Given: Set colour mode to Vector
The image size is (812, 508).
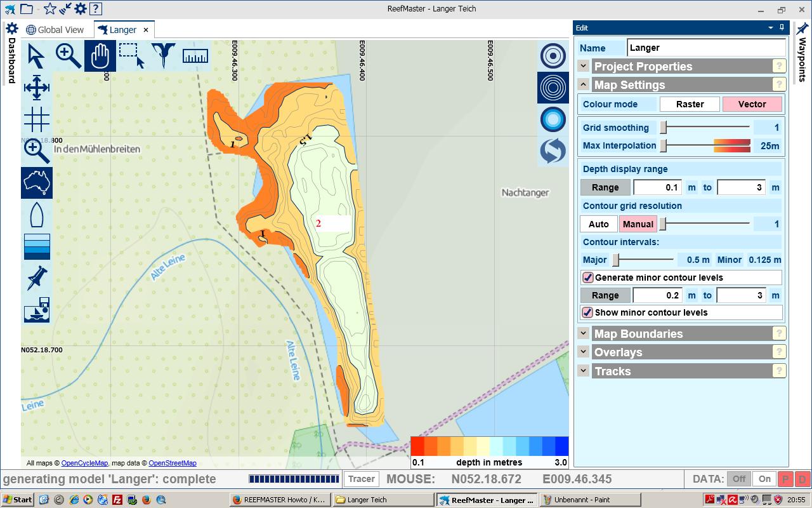Looking at the screenshot, I should click(x=752, y=104).
